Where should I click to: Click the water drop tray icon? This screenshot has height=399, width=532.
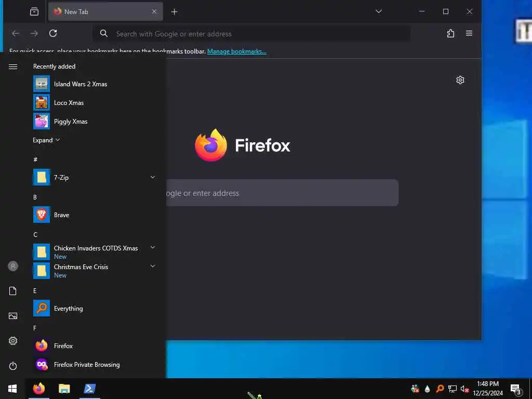tap(428, 389)
